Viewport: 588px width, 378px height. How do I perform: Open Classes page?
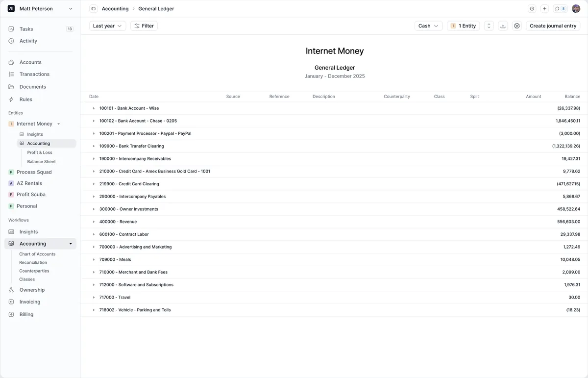[x=27, y=279]
